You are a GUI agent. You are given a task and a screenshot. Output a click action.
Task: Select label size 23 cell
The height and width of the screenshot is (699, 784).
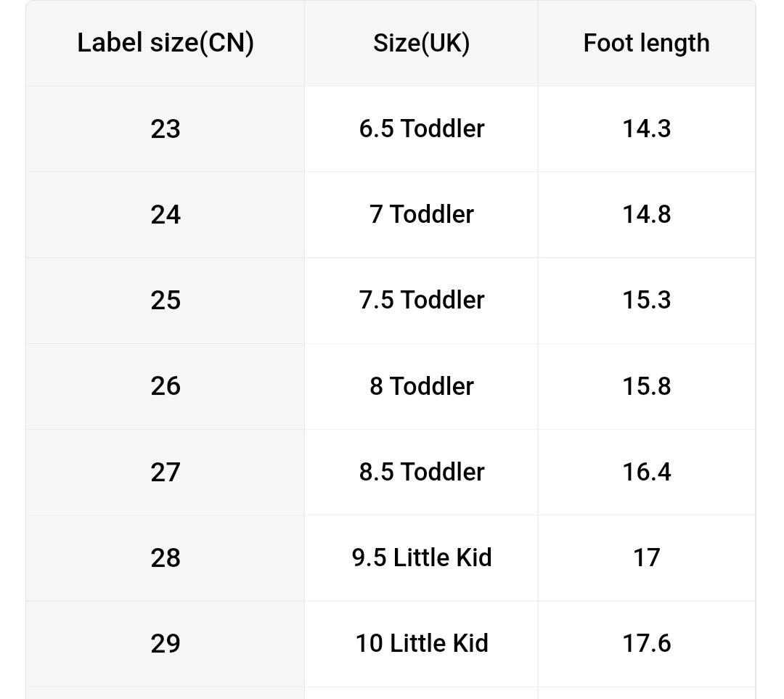click(166, 129)
